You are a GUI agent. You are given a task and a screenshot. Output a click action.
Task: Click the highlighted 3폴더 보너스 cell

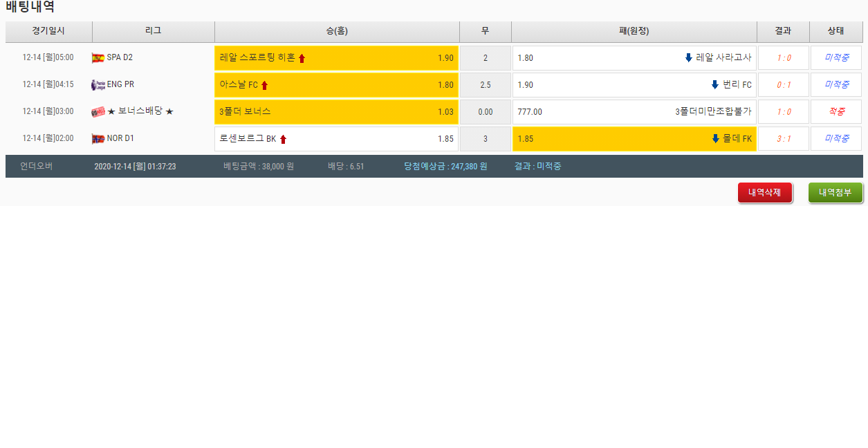[336, 112]
